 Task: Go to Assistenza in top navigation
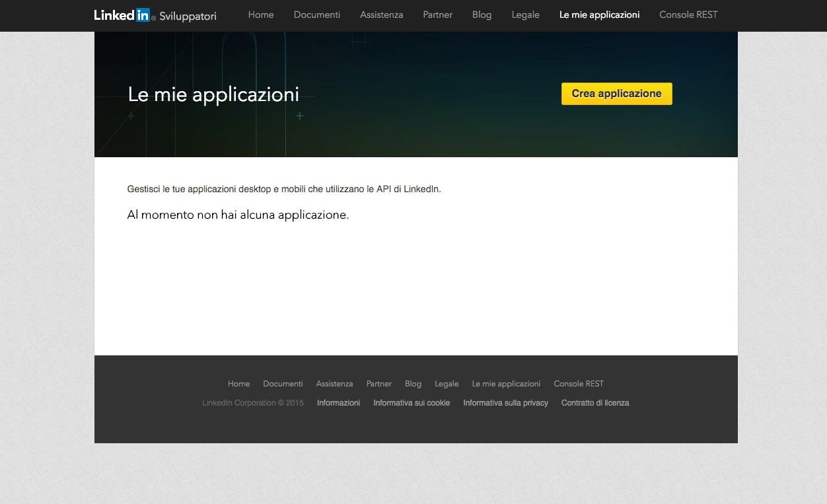point(381,15)
